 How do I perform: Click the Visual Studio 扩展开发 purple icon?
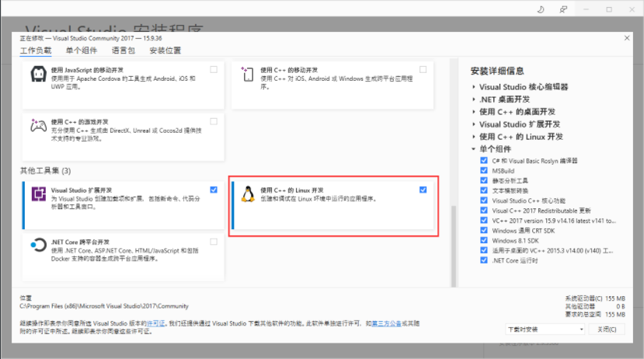(39, 194)
